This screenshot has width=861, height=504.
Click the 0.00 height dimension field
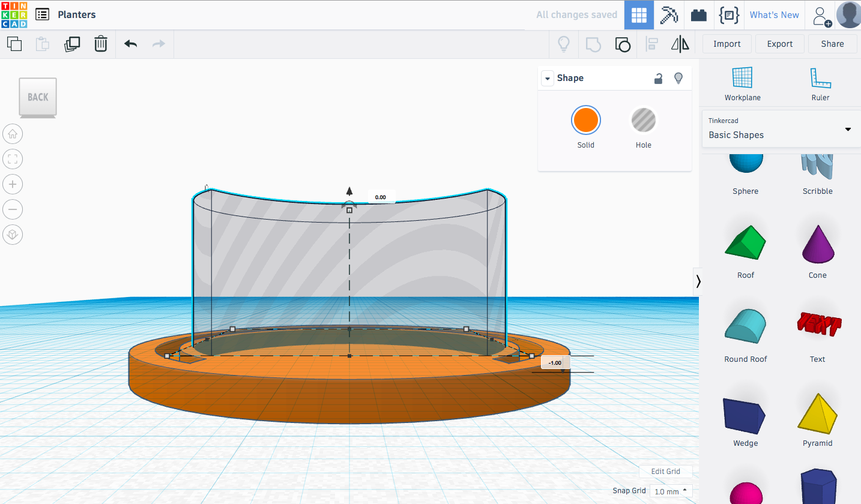click(381, 197)
